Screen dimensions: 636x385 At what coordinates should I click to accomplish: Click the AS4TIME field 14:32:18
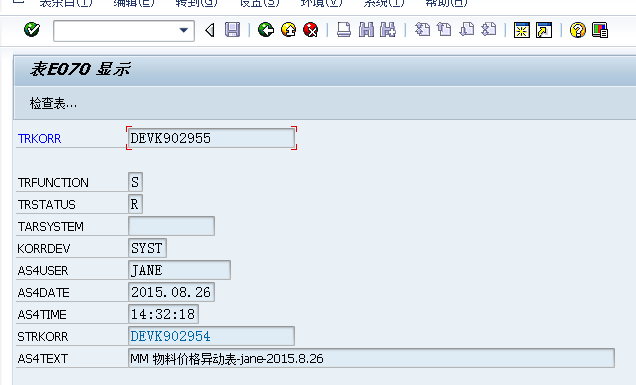pos(163,314)
